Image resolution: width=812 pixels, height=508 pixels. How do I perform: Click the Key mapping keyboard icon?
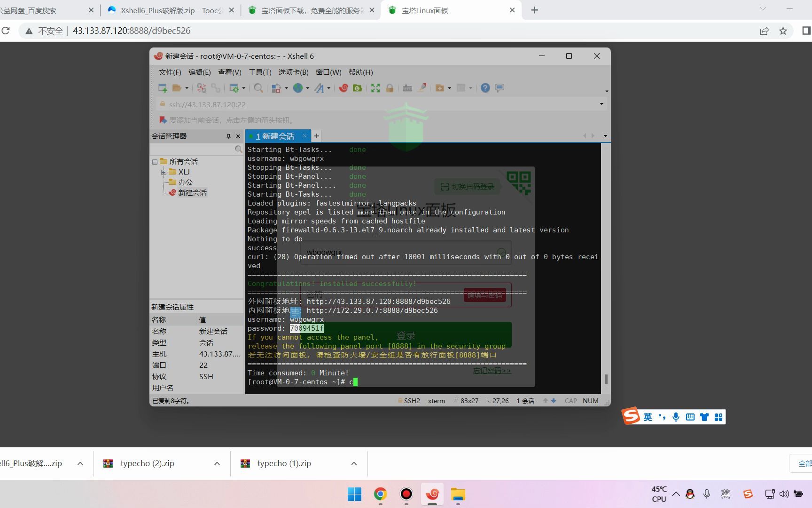407,88
